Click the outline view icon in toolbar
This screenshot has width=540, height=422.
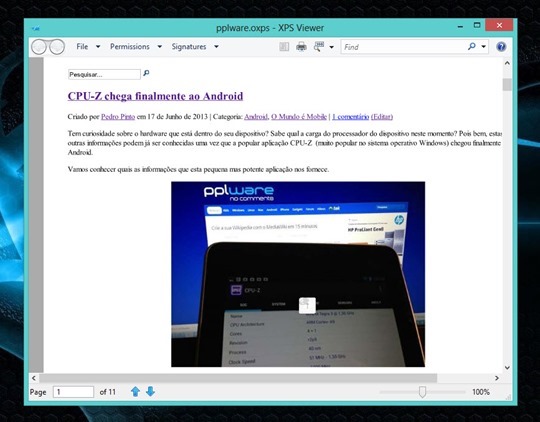(x=284, y=47)
